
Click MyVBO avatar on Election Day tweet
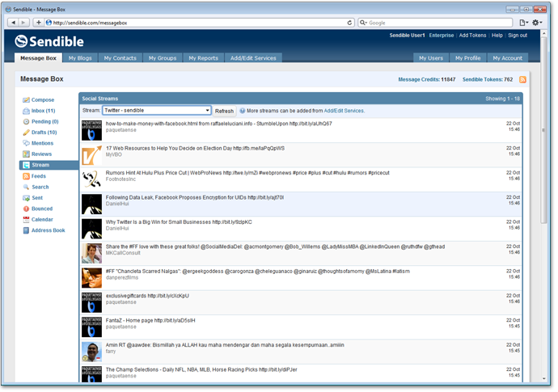(91, 155)
